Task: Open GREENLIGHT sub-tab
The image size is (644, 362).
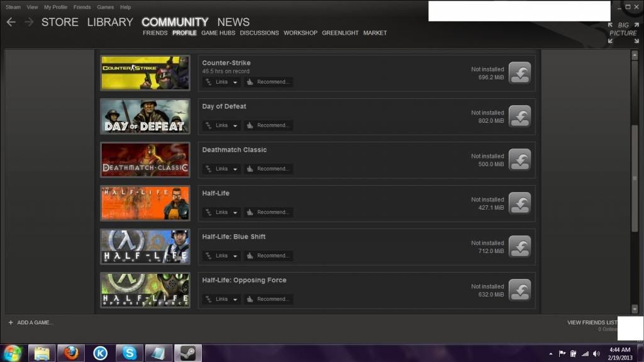Action: (340, 33)
